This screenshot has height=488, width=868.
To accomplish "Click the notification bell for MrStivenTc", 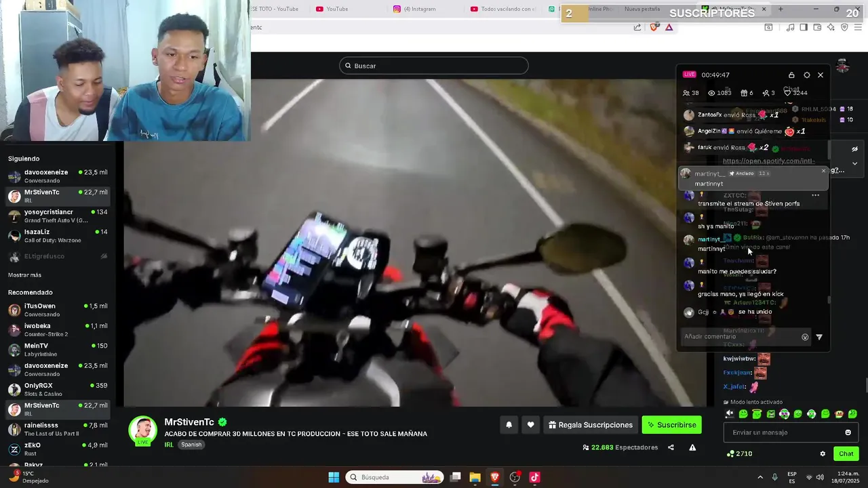I will (509, 425).
